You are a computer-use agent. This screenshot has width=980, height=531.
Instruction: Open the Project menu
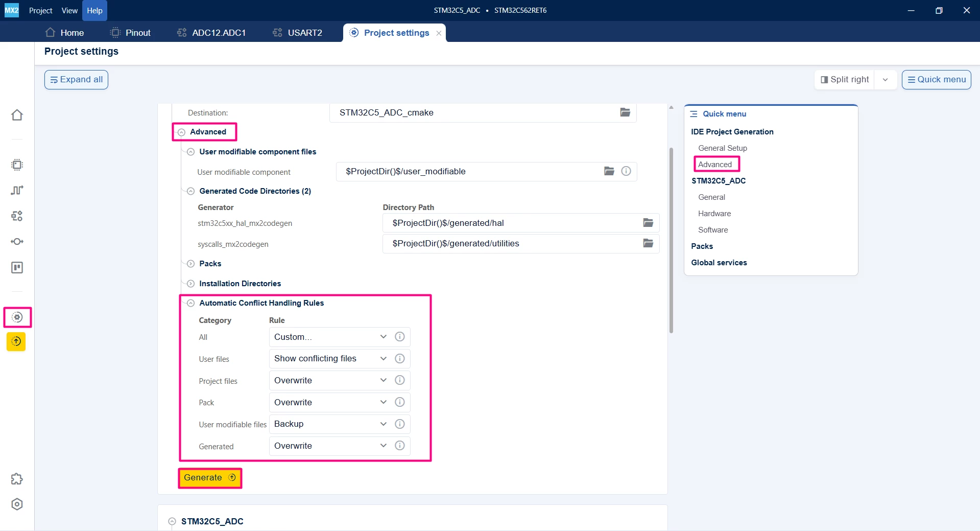point(41,10)
